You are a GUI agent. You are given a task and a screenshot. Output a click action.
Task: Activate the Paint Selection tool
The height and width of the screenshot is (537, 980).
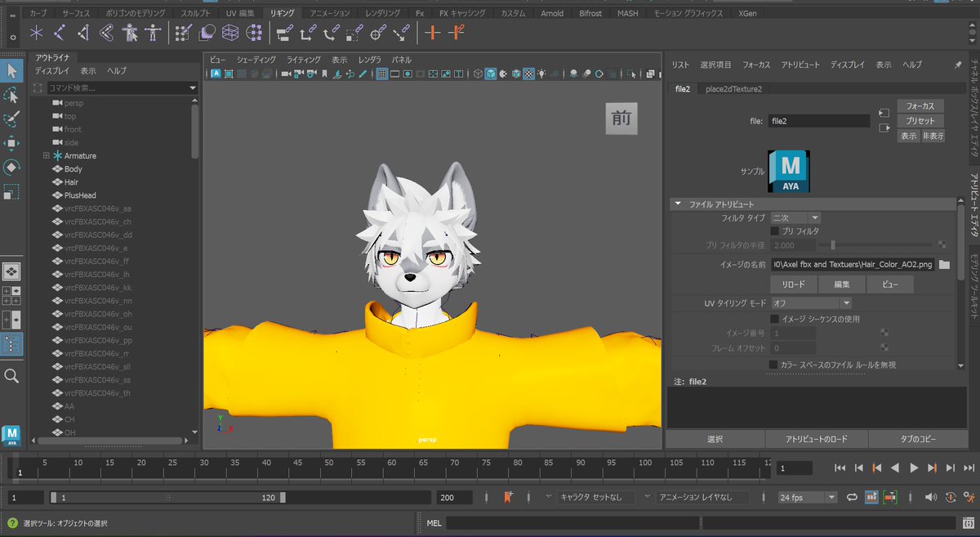point(11,119)
